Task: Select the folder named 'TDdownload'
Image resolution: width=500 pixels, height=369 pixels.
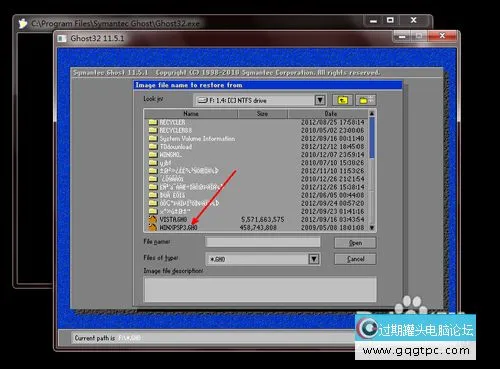Action: click(176, 146)
